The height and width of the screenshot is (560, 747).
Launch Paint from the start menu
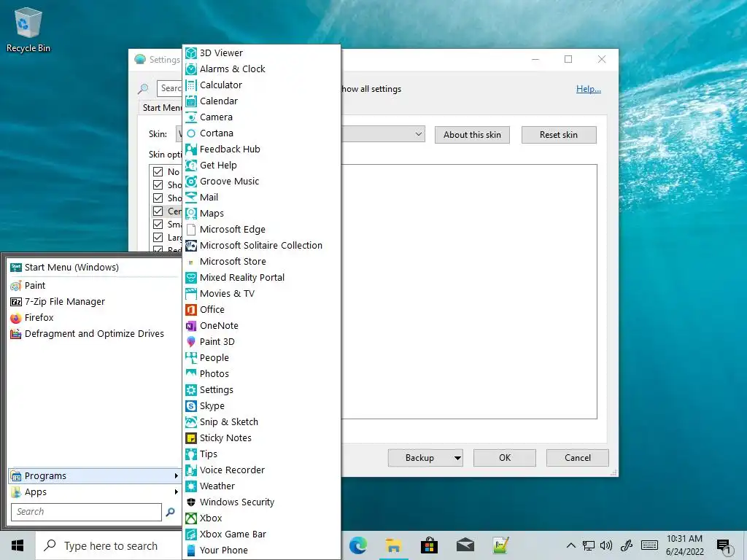[x=94, y=286]
